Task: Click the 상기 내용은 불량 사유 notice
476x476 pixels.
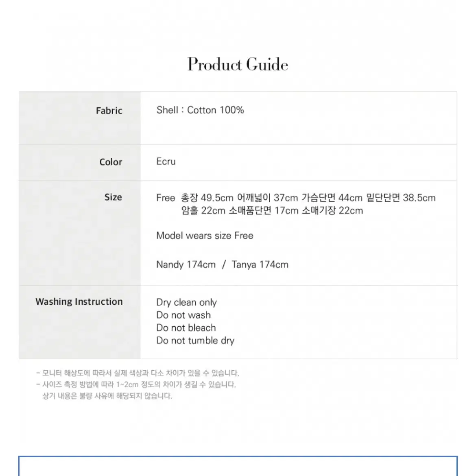Action: pos(107,396)
